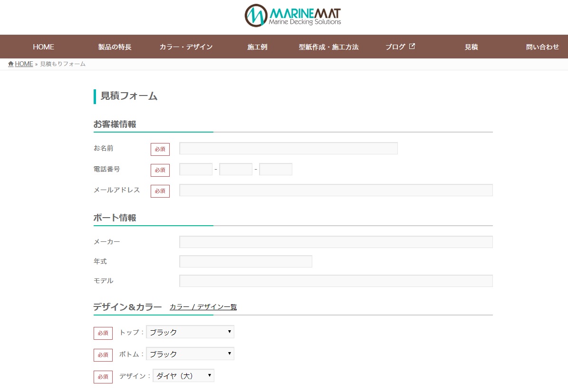The image size is (568, 392).
Task: Focus the メールアドレス text field
Action: (336, 191)
